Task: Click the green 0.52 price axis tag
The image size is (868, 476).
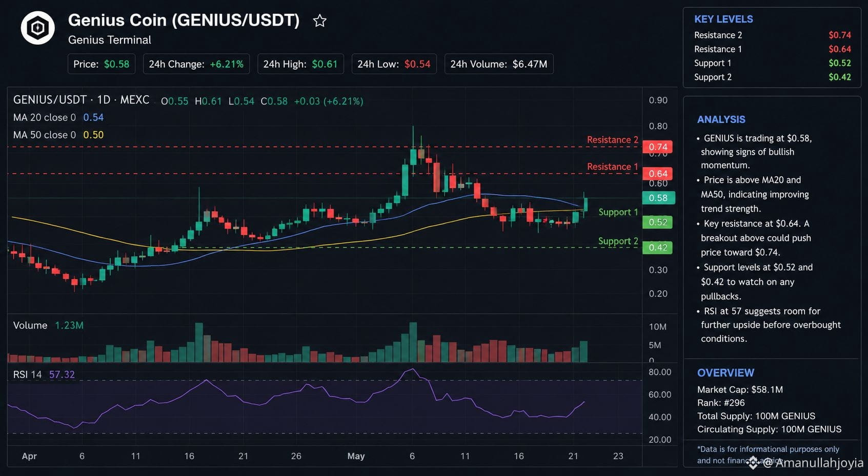Action: [x=658, y=222]
